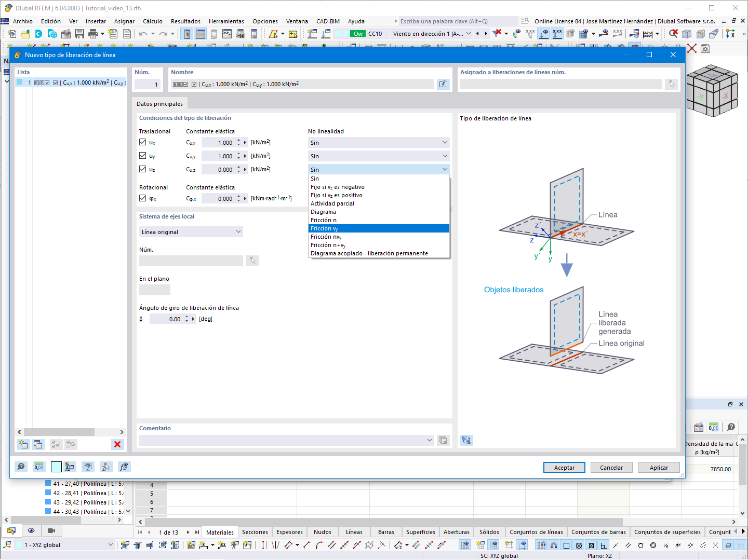Pick line from model in Núm. field
Image resolution: width=748 pixels, height=560 pixels.
pos(252,261)
